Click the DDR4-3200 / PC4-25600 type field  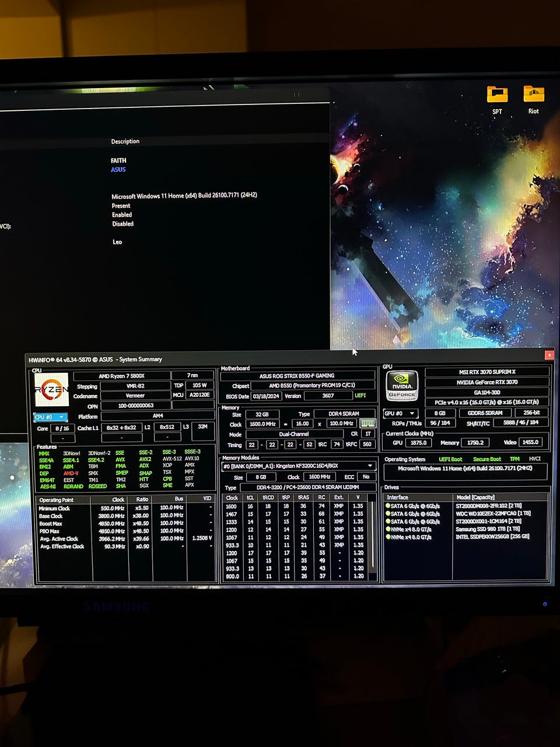tap(308, 487)
